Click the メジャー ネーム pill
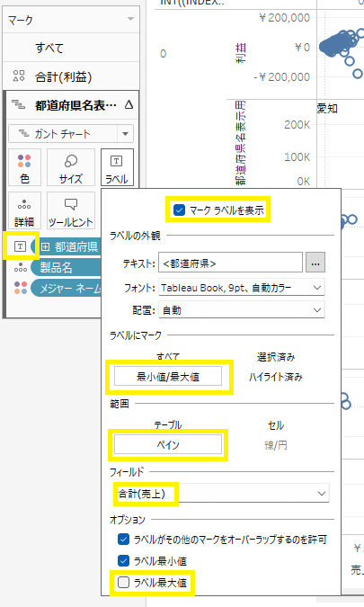 (66, 288)
